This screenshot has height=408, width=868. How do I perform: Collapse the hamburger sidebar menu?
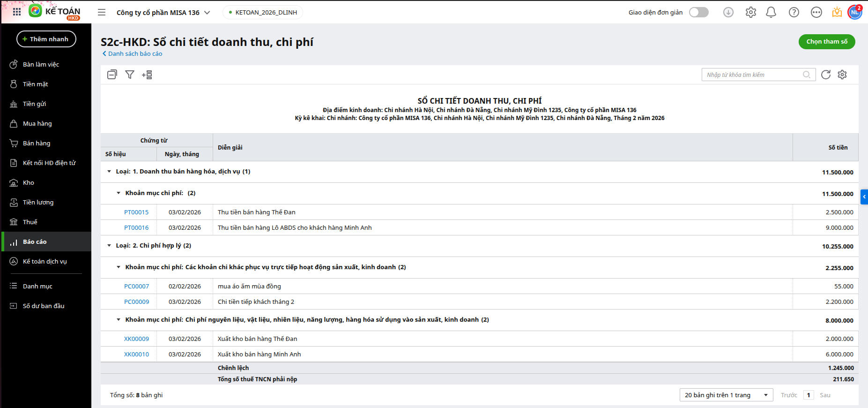(x=102, y=13)
